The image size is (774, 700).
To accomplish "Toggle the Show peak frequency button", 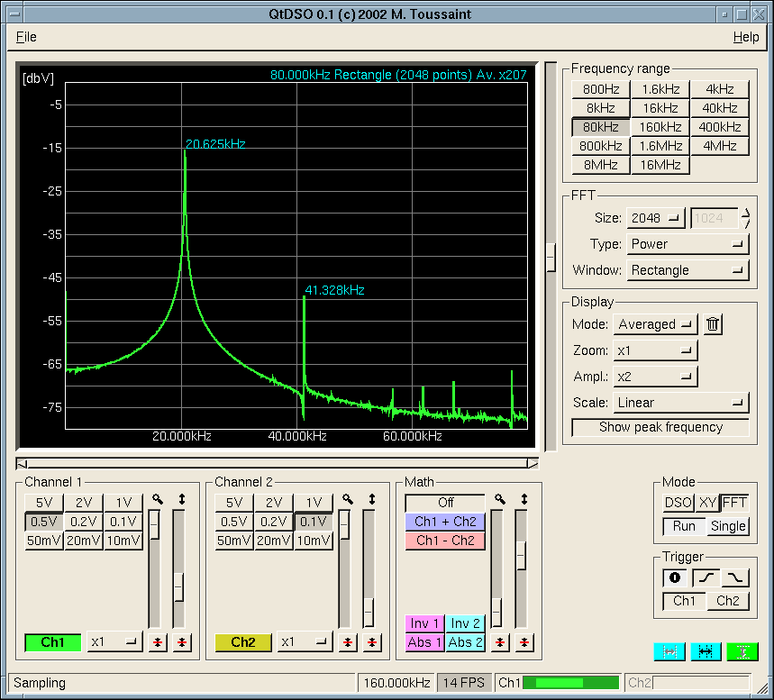I will coord(660,427).
